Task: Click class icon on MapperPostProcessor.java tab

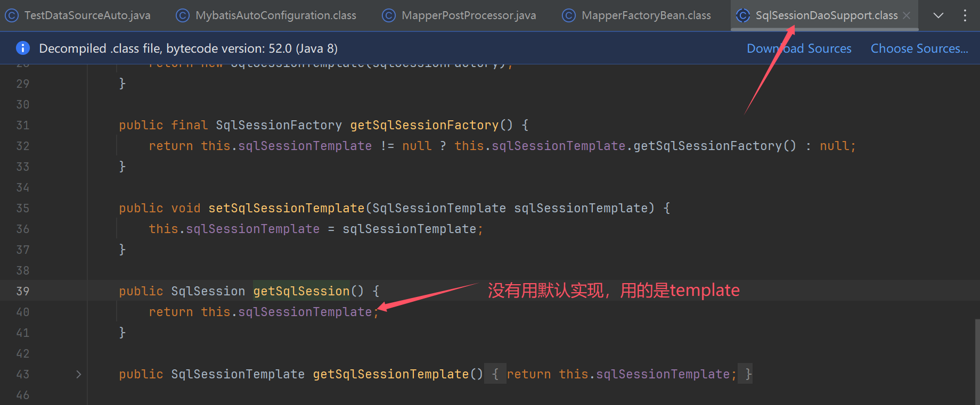Action: click(389, 15)
